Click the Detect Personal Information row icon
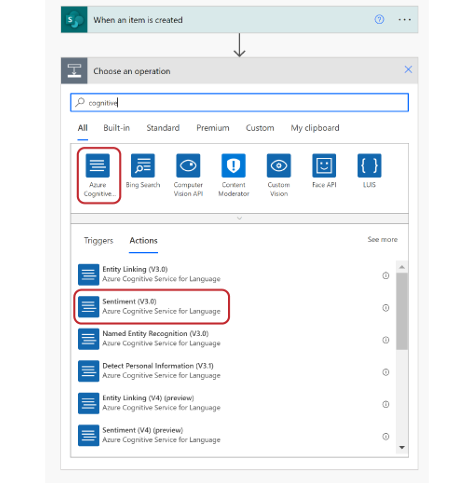 [89, 371]
